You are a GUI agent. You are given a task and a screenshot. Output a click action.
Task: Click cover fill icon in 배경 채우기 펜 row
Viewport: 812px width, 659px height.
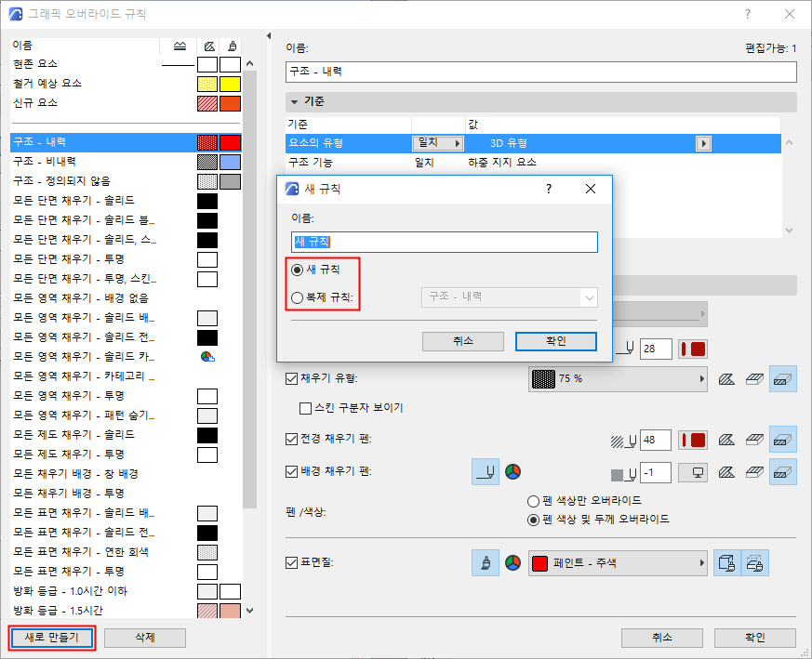754,472
